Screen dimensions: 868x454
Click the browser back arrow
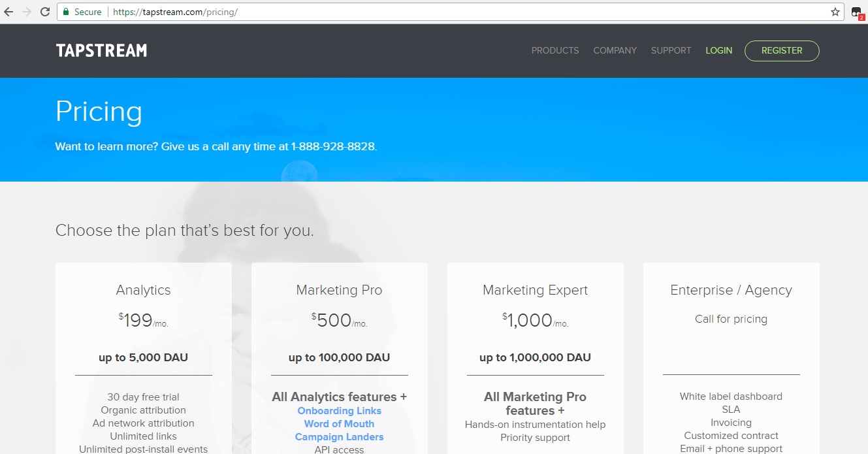(x=8, y=12)
